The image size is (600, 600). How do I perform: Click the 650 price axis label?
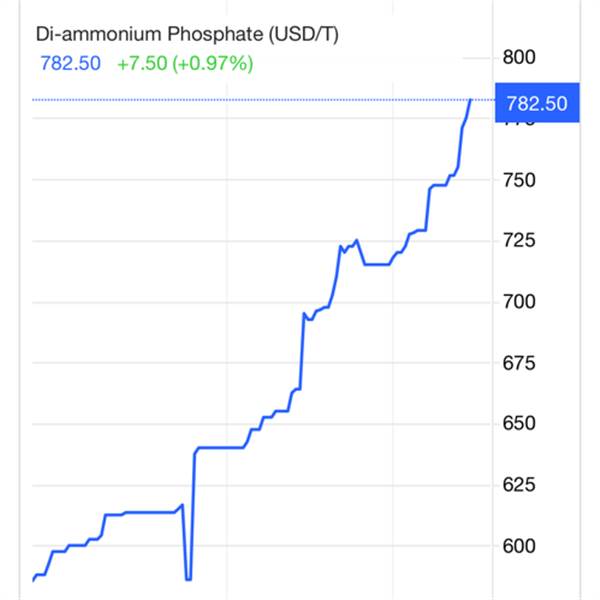coord(519,424)
